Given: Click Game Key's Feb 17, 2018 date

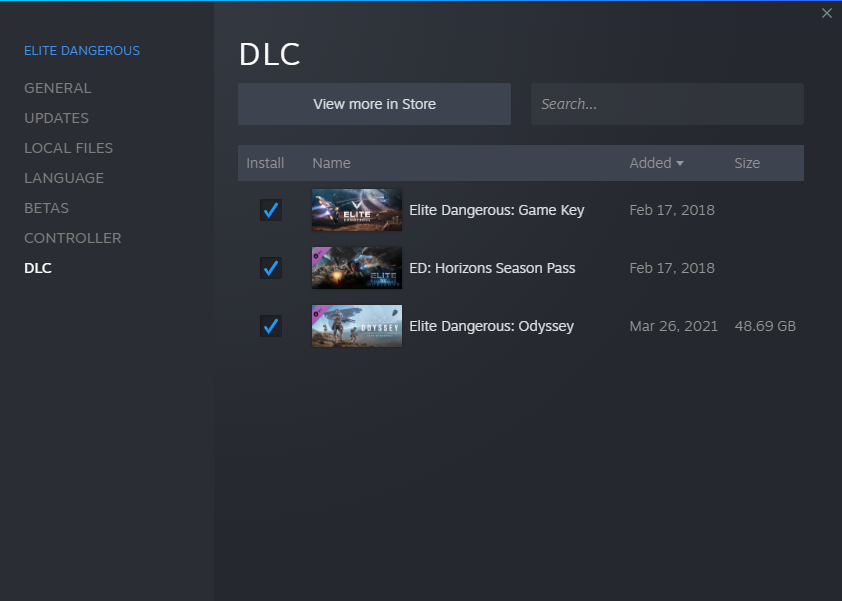Looking at the screenshot, I should pyautogui.click(x=672, y=210).
